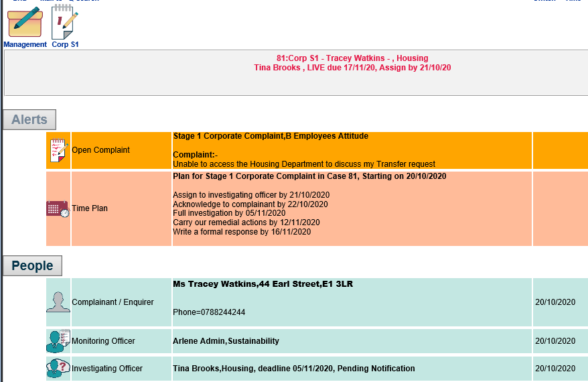Image resolution: width=588 pixels, height=382 pixels.
Task: Select the Monitoring Officer label
Action: 103,340
